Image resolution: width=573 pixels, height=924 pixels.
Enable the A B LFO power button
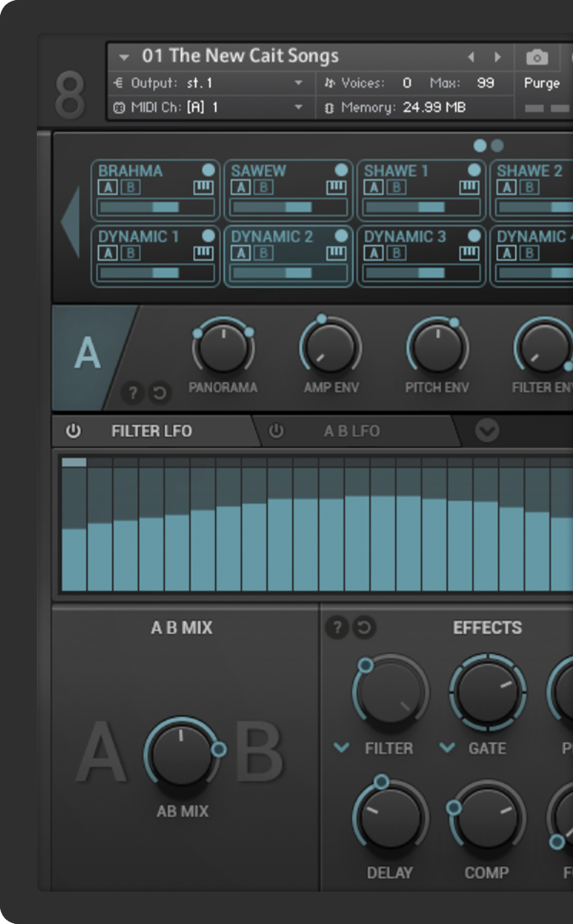(276, 431)
